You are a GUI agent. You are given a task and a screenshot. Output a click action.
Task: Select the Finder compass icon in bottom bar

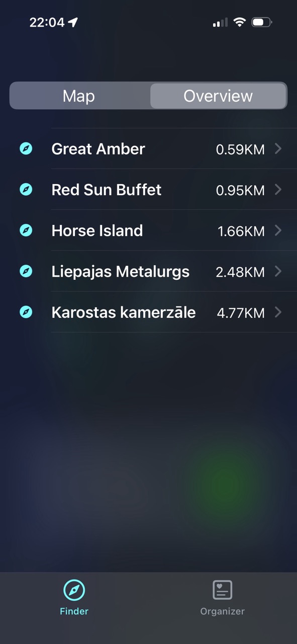pos(74,589)
